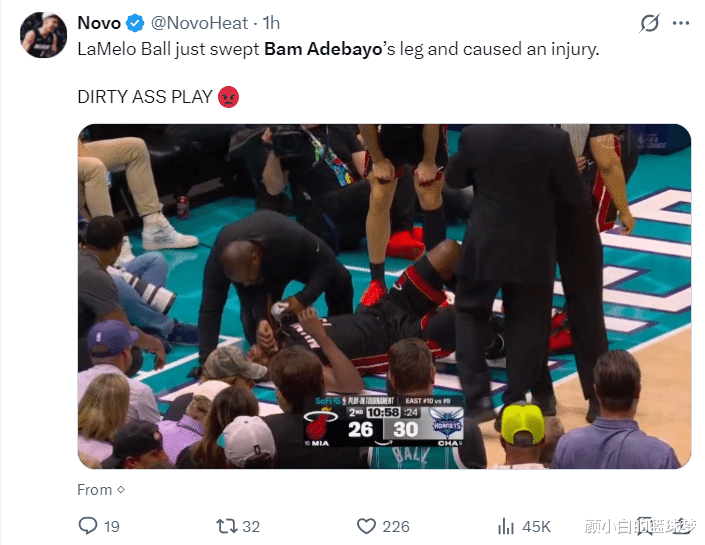Bookmark the post with the bookmark icon
This screenshot has width=705, height=545.
(645, 526)
